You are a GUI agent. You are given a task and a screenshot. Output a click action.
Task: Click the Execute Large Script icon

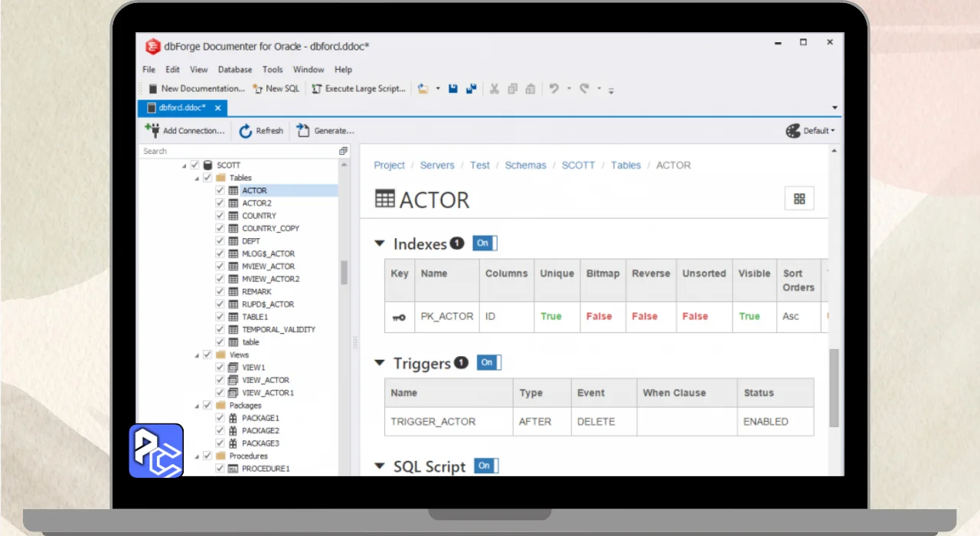click(316, 89)
